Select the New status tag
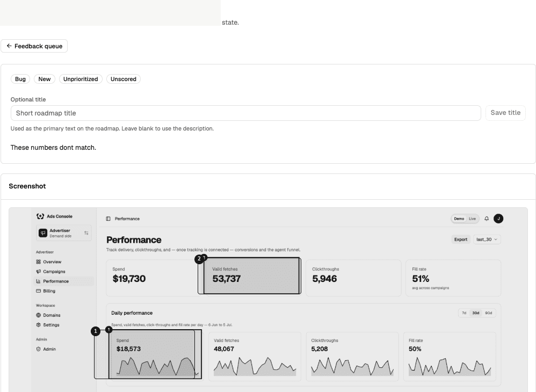This screenshot has height=392, width=536. coord(45,79)
